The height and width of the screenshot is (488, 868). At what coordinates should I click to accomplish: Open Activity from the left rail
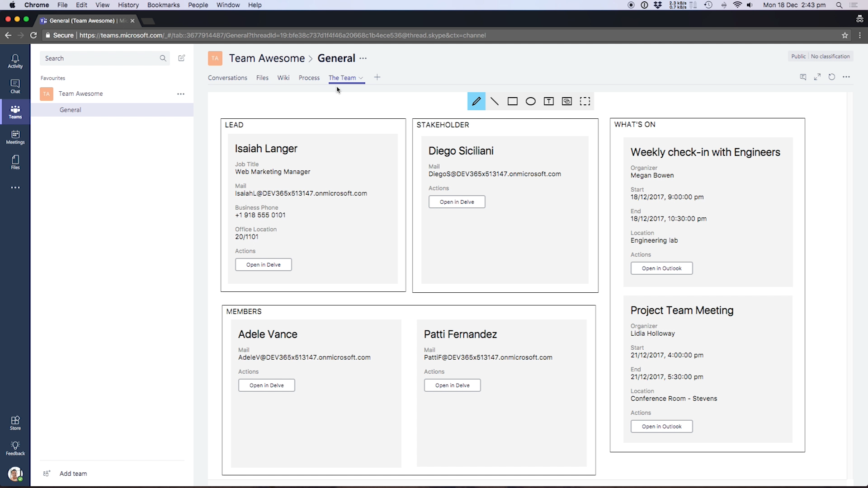[x=15, y=61]
